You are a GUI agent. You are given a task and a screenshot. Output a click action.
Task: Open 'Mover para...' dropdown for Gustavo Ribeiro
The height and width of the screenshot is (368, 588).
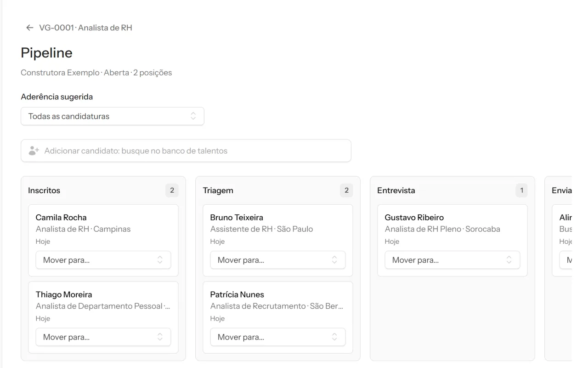point(452,260)
